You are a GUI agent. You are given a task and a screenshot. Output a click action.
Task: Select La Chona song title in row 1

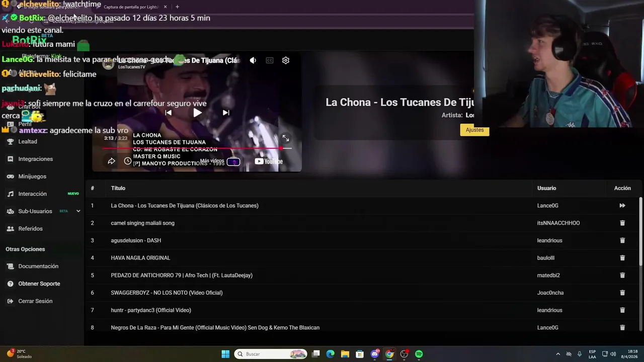coord(185,206)
